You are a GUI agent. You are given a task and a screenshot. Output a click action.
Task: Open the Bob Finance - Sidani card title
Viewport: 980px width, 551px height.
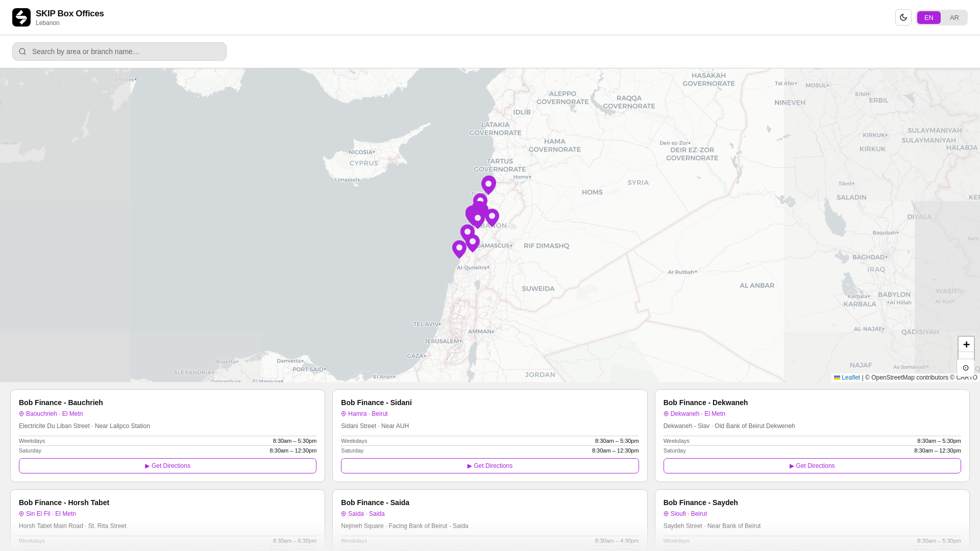pos(376,403)
